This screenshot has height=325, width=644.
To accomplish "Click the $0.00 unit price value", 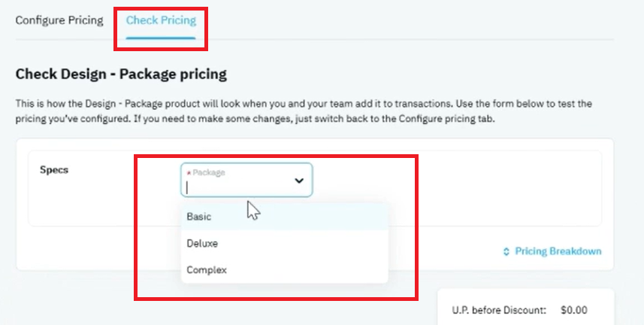I will (x=574, y=310).
